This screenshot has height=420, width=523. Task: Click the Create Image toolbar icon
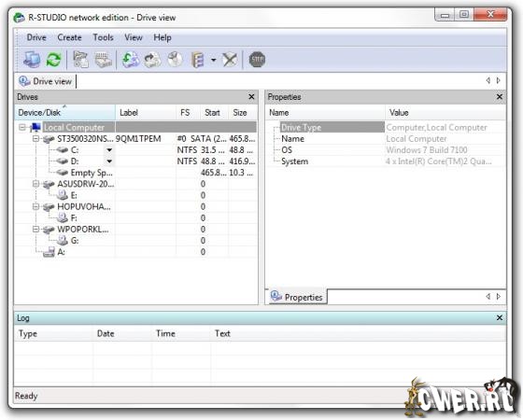[152, 60]
